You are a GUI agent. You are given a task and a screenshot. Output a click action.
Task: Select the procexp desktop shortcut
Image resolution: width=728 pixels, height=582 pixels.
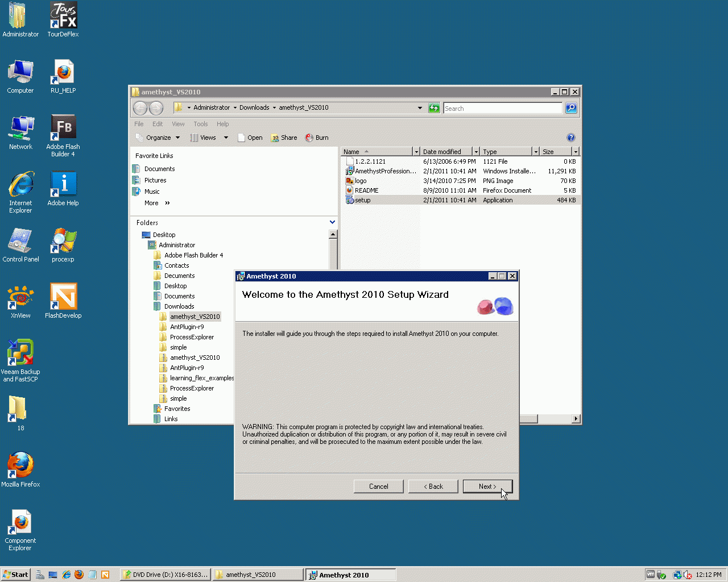(63, 245)
